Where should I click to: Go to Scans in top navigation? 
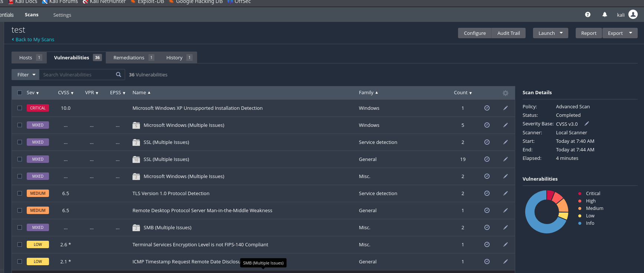32,15
